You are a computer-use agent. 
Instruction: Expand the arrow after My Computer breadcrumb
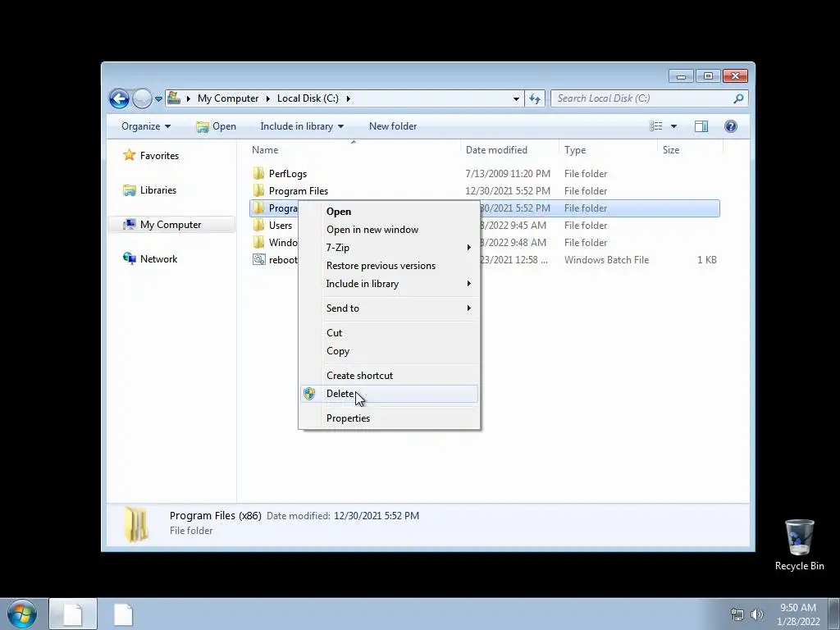(268, 98)
